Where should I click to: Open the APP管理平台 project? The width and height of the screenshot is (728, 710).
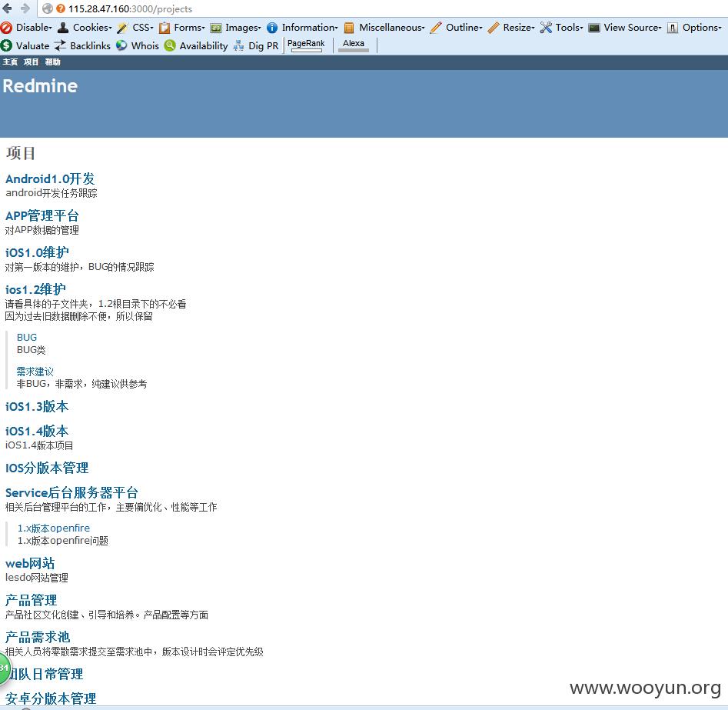click(x=42, y=215)
